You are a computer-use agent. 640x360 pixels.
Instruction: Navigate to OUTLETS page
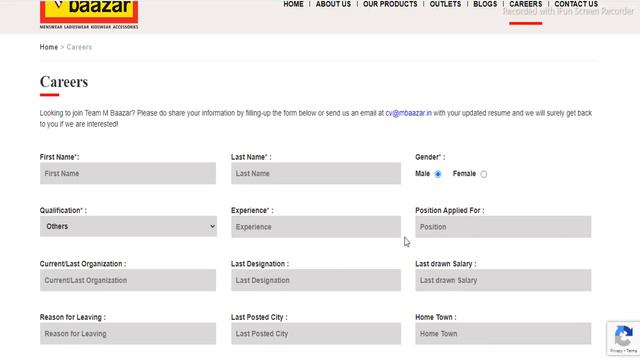(x=445, y=4)
